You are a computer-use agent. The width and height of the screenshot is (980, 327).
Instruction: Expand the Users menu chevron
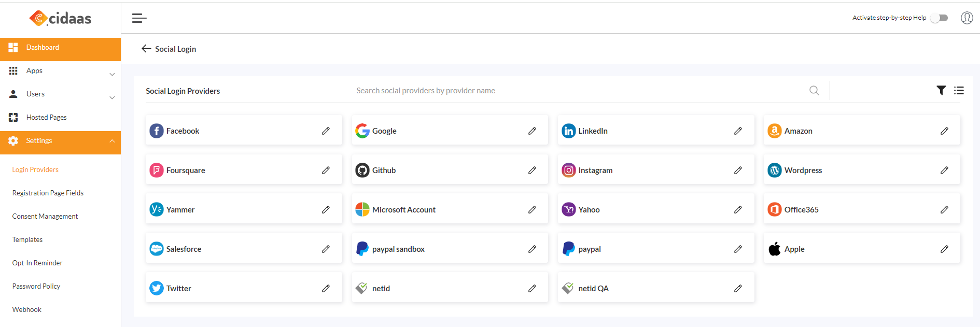pyautogui.click(x=112, y=97)
